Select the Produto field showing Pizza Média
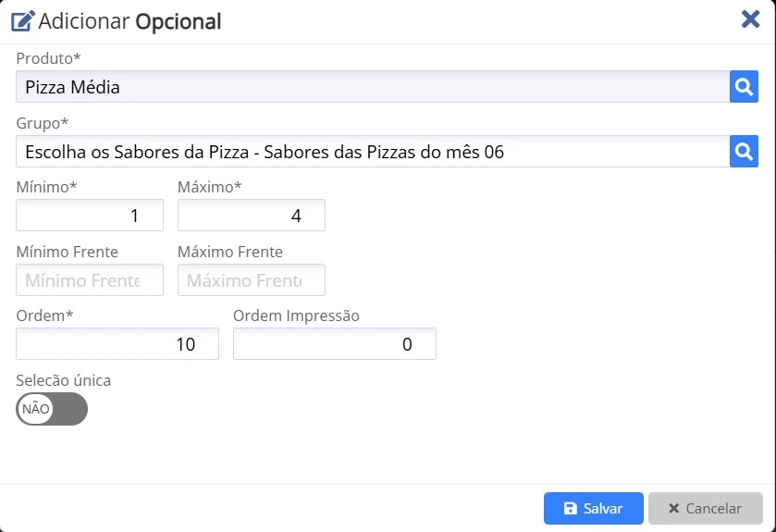 pyautogui.click(x=373, y=87)
